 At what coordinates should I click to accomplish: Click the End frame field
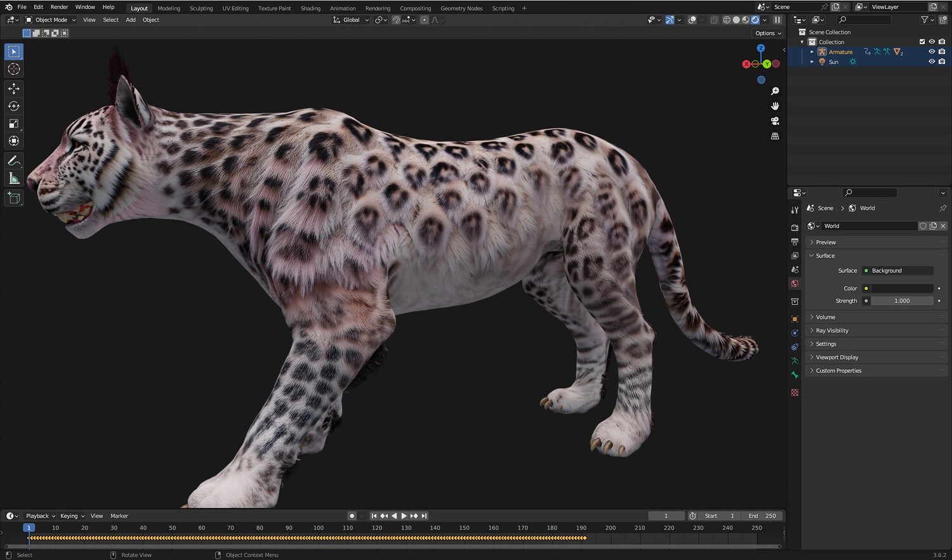point(763,516)
